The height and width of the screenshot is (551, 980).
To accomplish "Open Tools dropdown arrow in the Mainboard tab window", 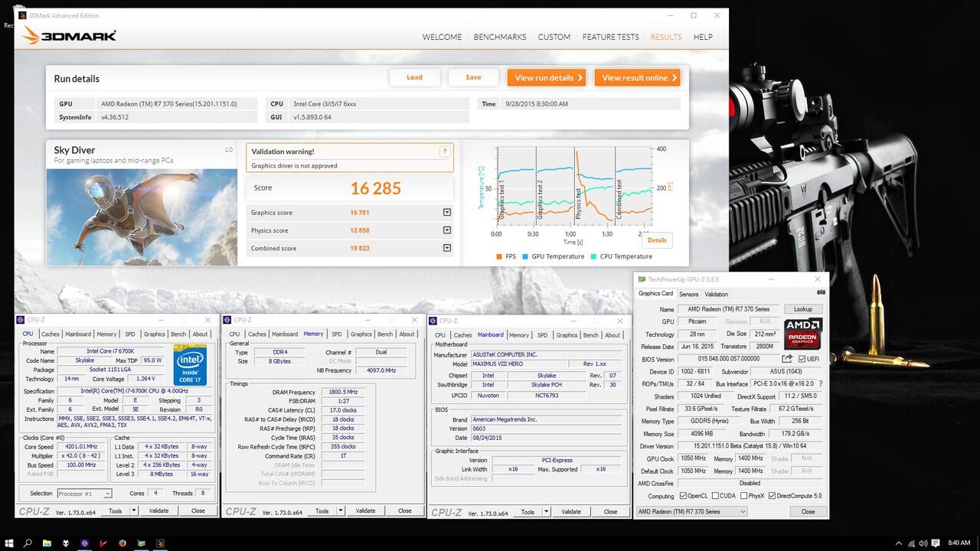I will (x=547, y=511).
